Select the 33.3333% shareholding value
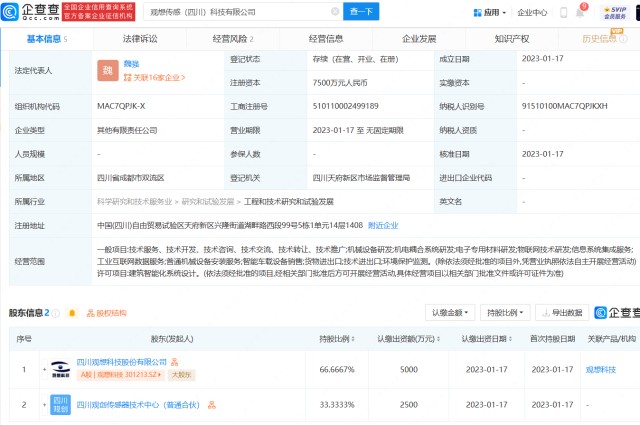This screenshot has width=640, height=425. (x=337, y=405)
